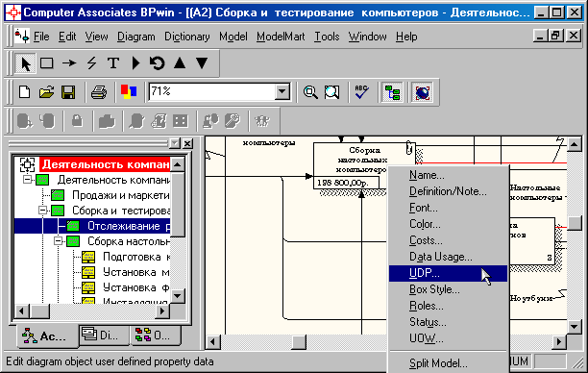
Task: Select the Activity Box tool
Action: coord(46,63)
